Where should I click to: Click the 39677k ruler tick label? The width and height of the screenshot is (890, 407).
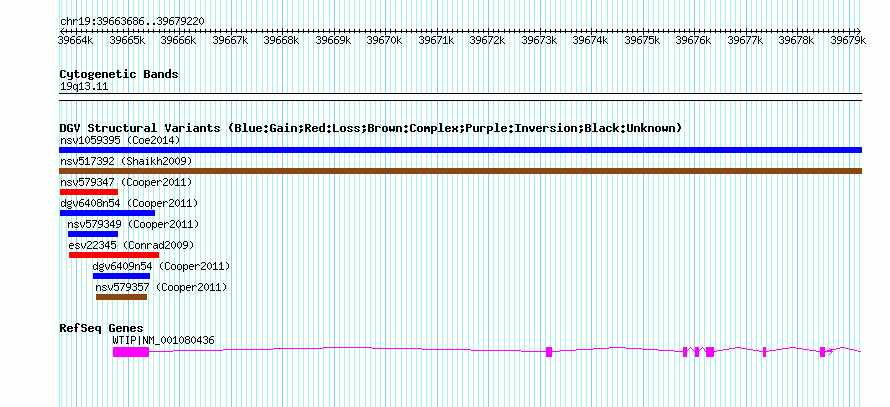tap(746, 40)
